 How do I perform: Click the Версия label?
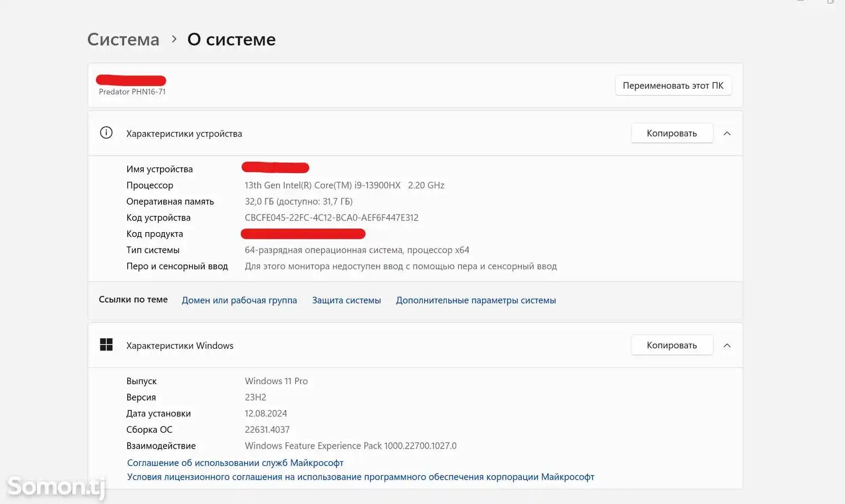tap(141, 397)
